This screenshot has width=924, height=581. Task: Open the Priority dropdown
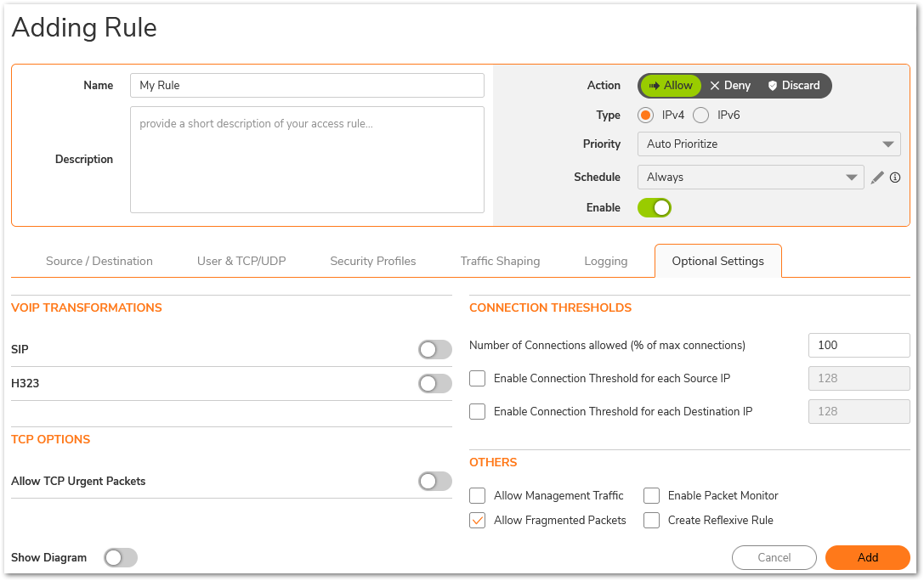768,144
